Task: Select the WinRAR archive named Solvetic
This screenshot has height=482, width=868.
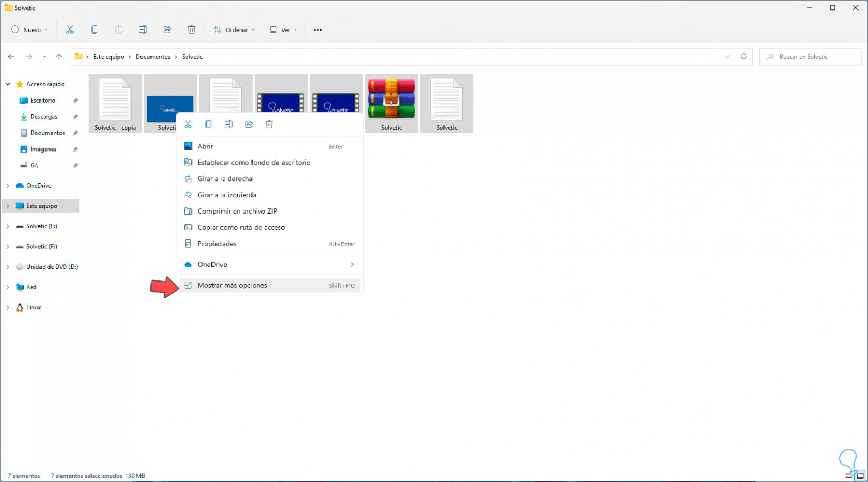Action: (x=391, y=104)
